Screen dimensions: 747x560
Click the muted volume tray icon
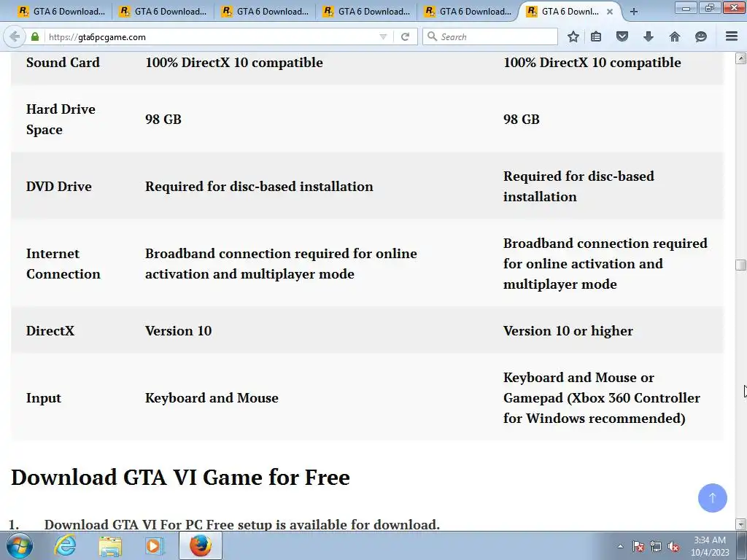[673, 547]
